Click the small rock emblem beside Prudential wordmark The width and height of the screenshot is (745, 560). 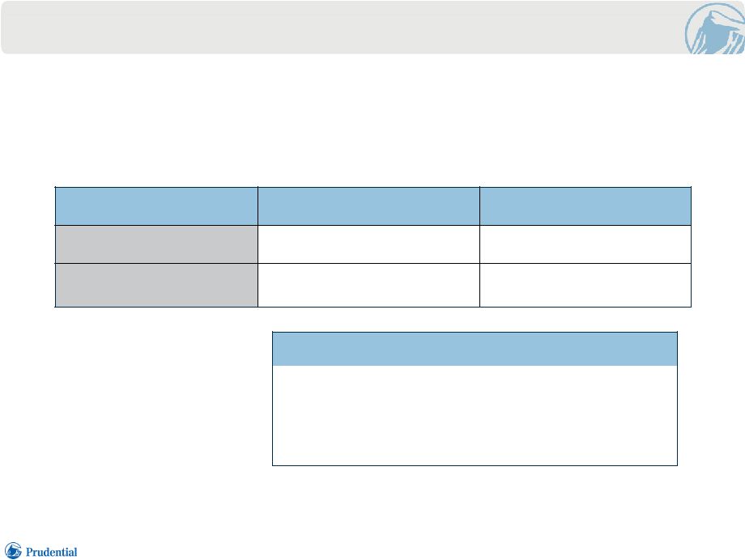click(x=13, y=550)
